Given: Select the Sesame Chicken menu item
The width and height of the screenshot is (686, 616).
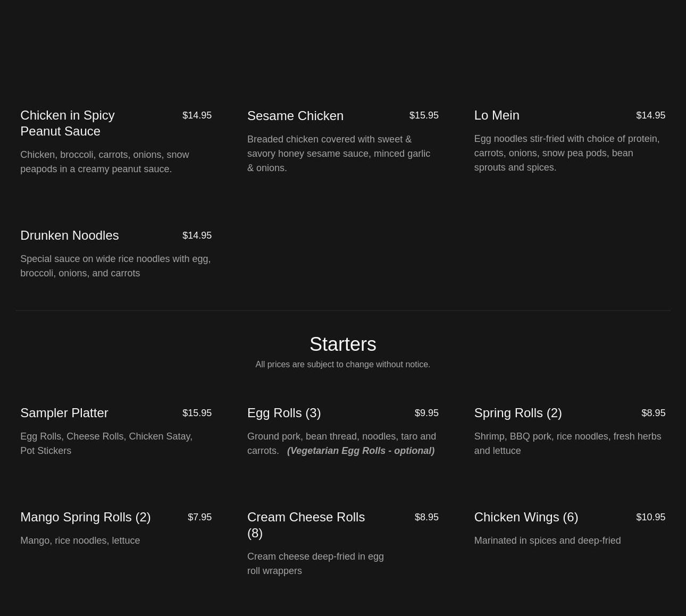Looking at the screenshot, I should click(x=295, y=116).
